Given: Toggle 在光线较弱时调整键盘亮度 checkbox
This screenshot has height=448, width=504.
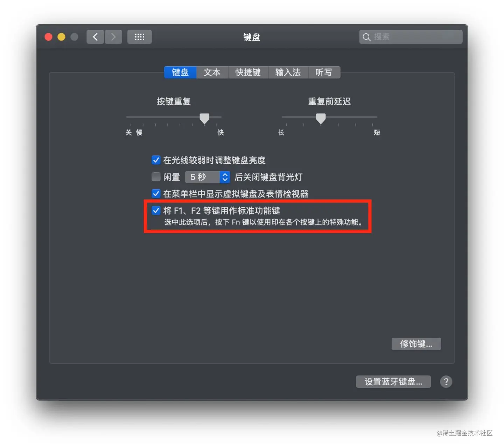Looking at the screenshot, I should 156,160.
